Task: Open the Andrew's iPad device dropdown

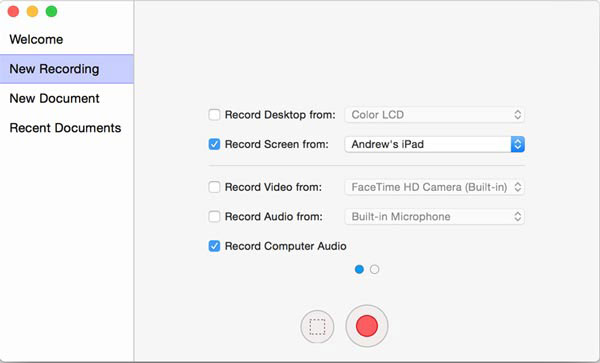Action: tap(434, 144)
